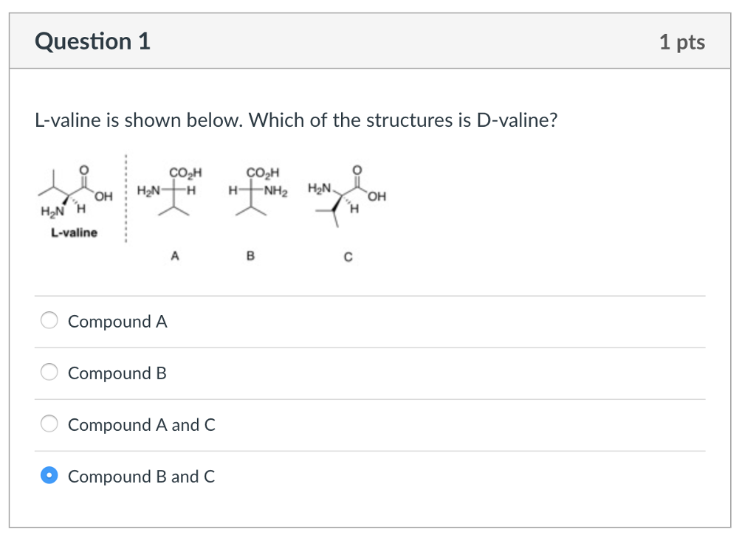Select the Compound B and C option
This screenshot has height=560, width=756.
click(49, 476)
